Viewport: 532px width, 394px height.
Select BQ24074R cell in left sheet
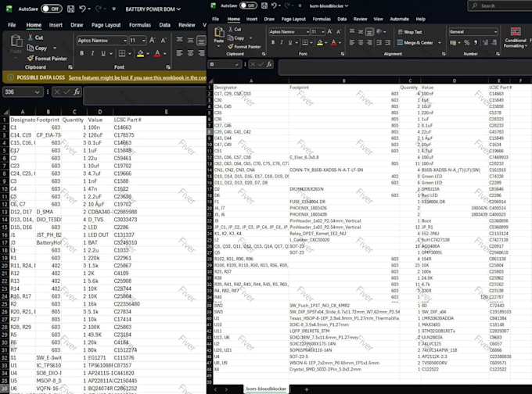[99, 389]
